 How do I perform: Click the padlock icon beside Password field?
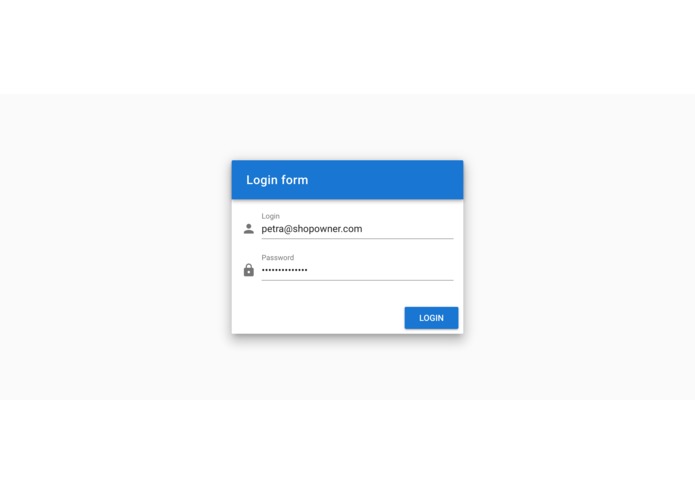[249, 270]
